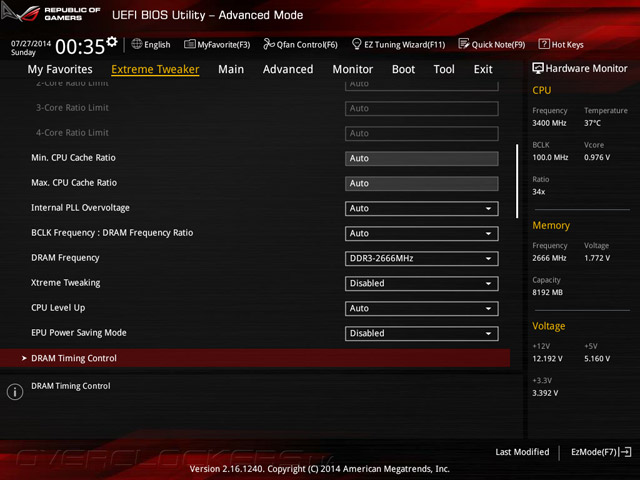Select the 3-Core Ratio Limit label
This screenshot has width=640, height=480.
[x=72, y=108]
